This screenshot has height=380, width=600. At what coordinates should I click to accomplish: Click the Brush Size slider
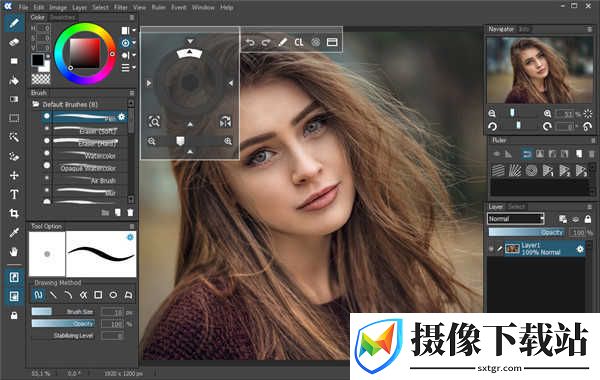click(63, 312)
